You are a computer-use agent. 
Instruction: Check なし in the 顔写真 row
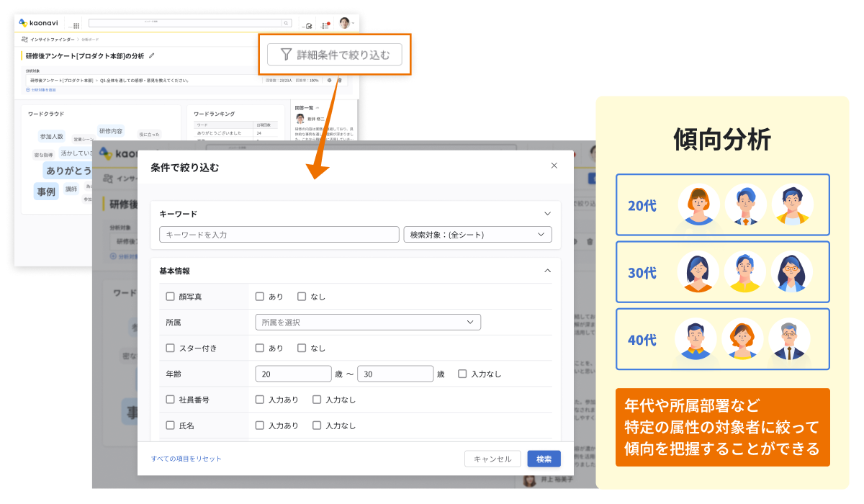(302, 296)
